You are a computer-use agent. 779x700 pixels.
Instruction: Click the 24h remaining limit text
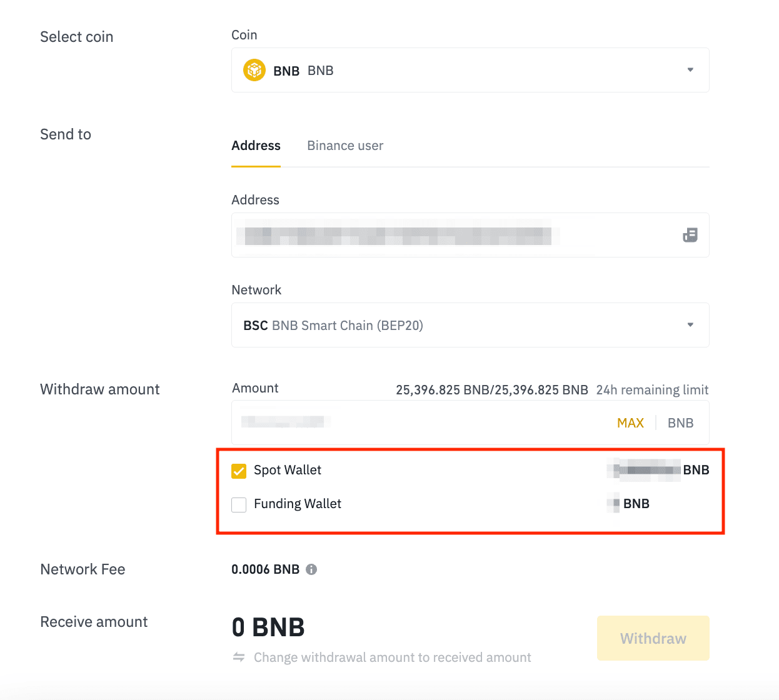[652, 390]
